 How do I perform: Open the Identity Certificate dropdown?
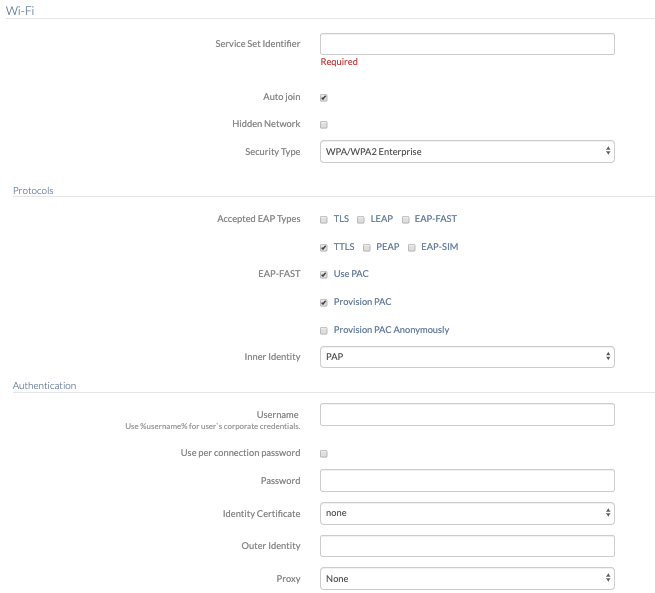pyautogui.click(x=467, y=513)
